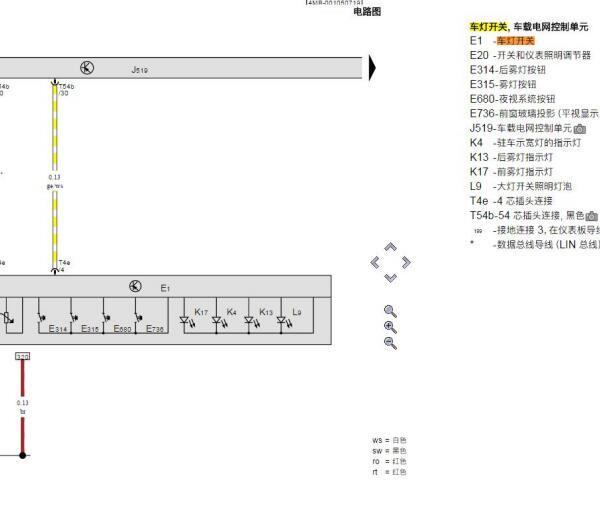600x506 pixels.
Task: Select the K4 LED symbol
Action: click(220, 322)
